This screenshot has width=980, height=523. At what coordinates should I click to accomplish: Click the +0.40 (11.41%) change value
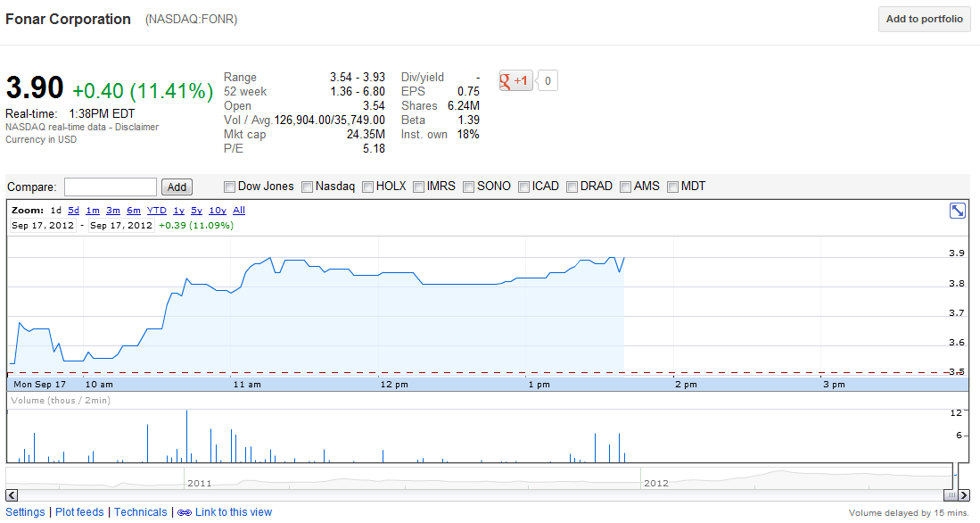144,91
